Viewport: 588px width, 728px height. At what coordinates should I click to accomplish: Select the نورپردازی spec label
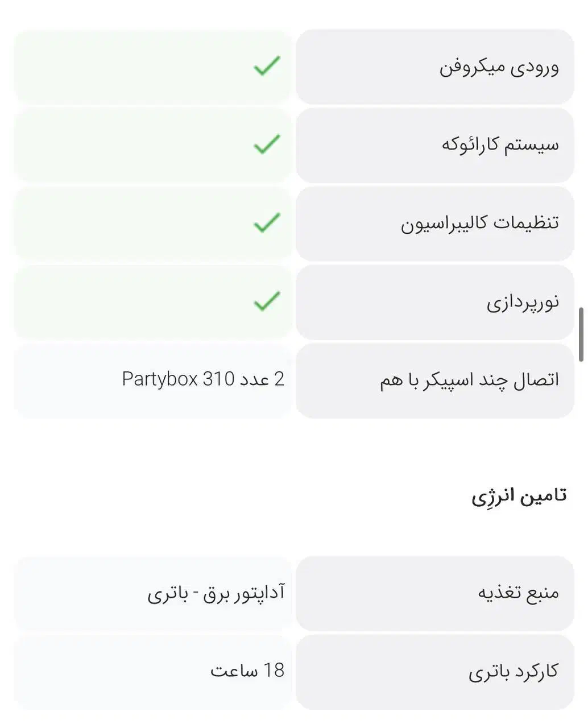522,301
